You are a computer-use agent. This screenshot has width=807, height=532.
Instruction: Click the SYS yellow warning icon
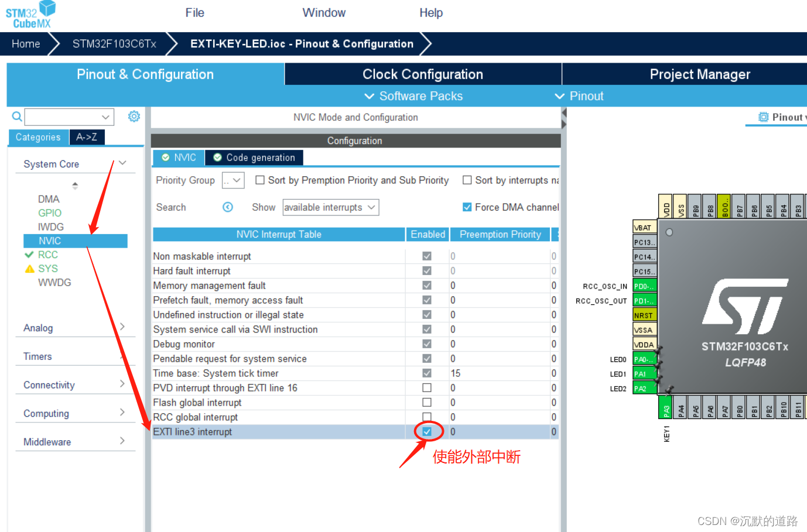[30, 269]
